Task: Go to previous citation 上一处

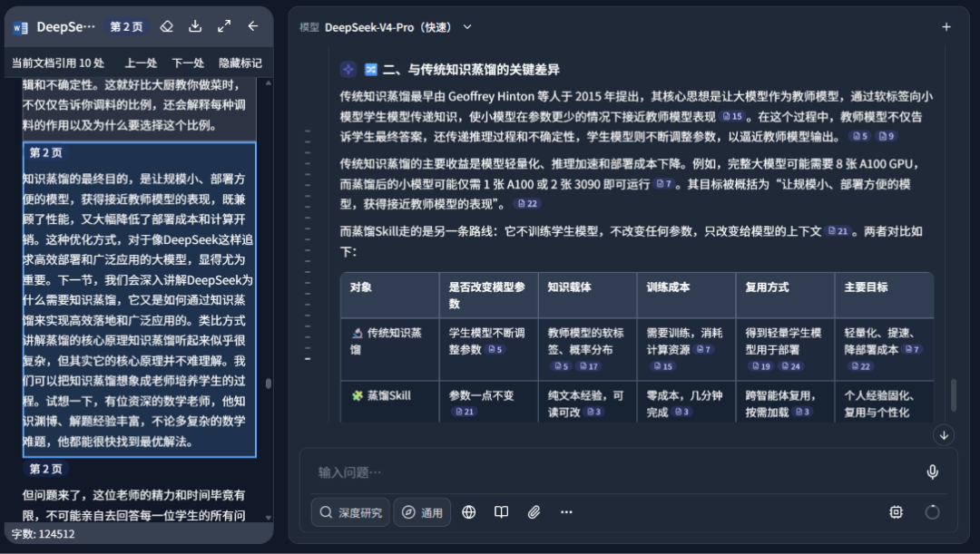Action: [x=141, y=63]
